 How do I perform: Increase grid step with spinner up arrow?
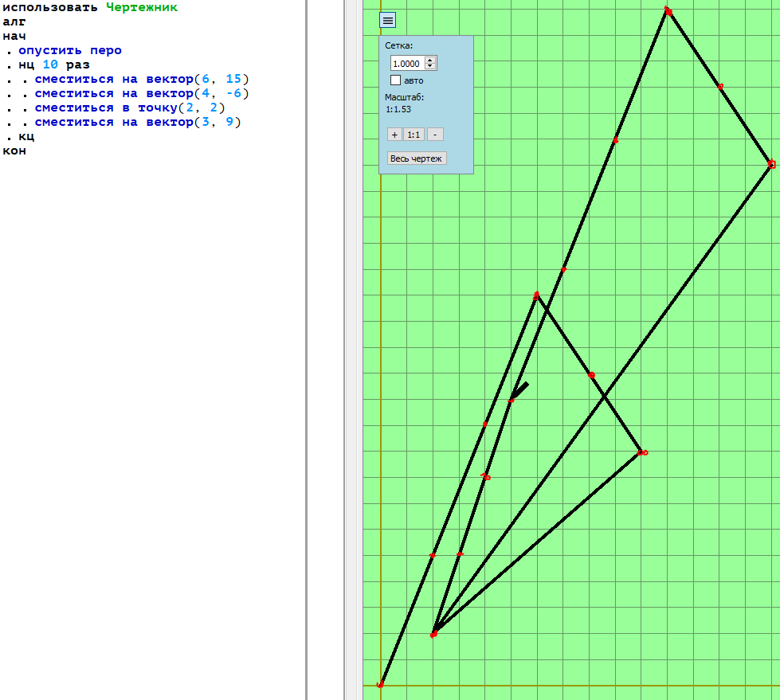pyautogui.click(x=431, y=60)
